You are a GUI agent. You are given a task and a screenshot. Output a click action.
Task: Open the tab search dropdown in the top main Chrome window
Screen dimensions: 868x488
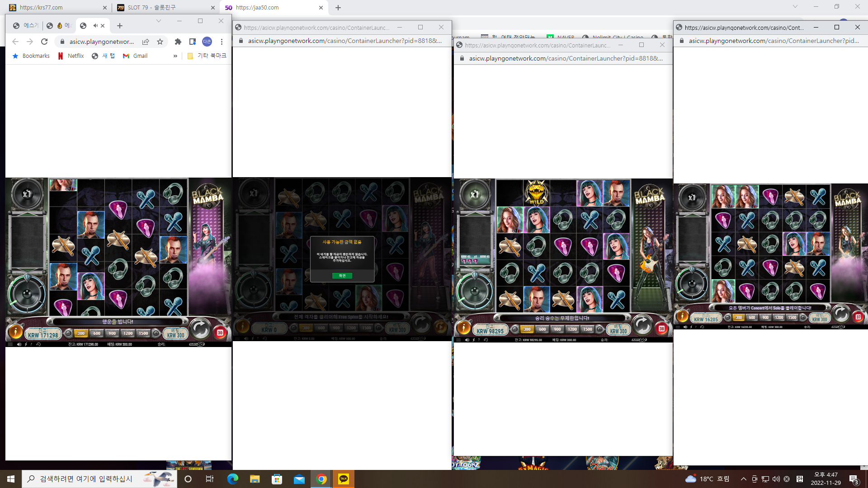[795, 6]
